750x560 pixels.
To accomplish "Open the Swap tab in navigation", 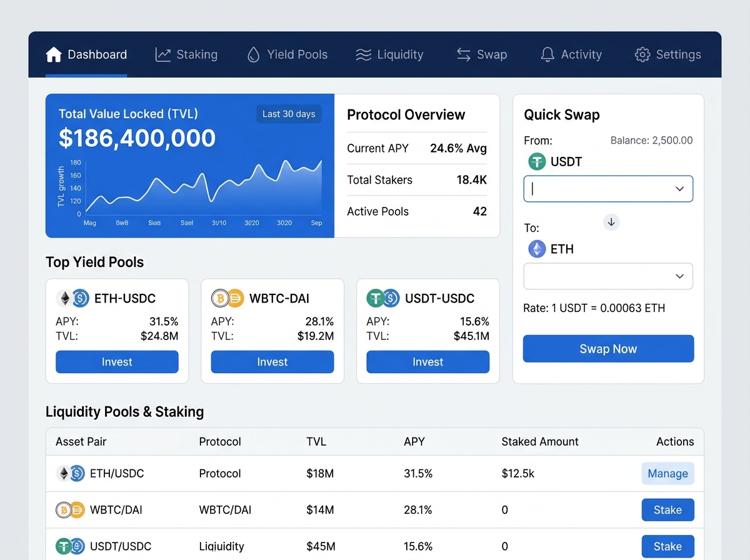I will (x=482, y=54).
